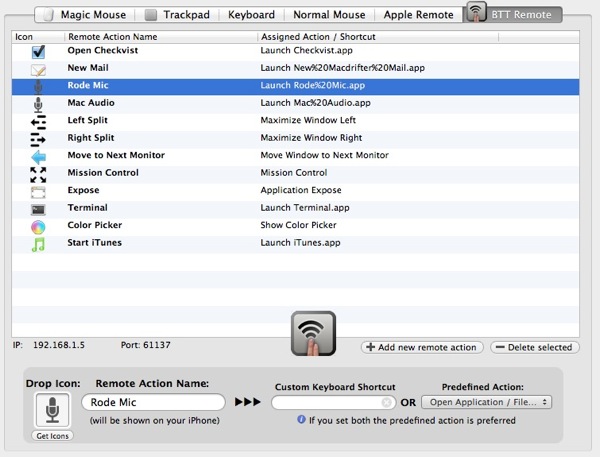Select the Right Split action name
The image size is (600, 457).
click(91, 138)
